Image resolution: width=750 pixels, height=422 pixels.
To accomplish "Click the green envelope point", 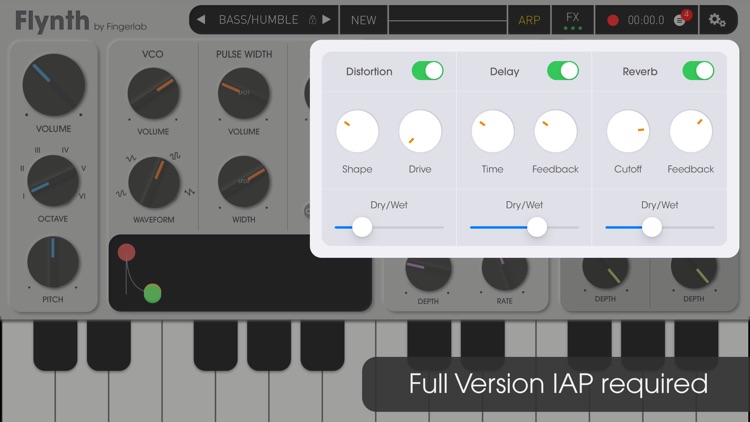I will click(153, 293).
